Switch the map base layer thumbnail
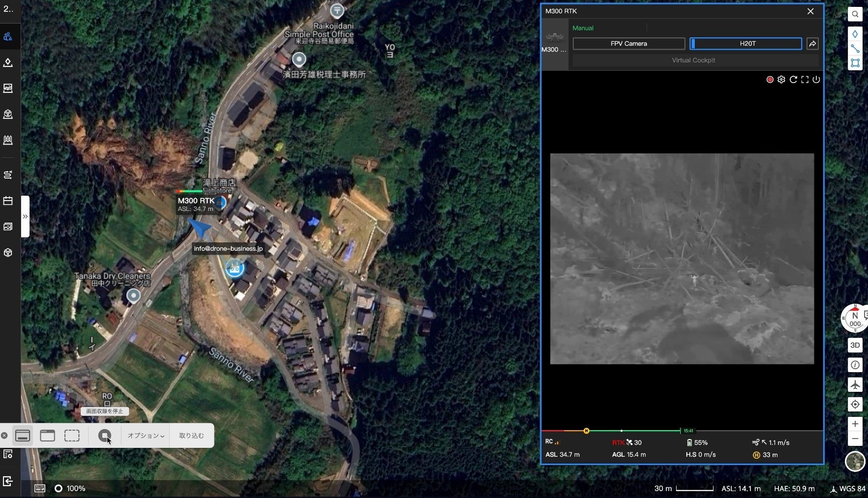Viewport: 868px width, 498px height. pos(855,461)
